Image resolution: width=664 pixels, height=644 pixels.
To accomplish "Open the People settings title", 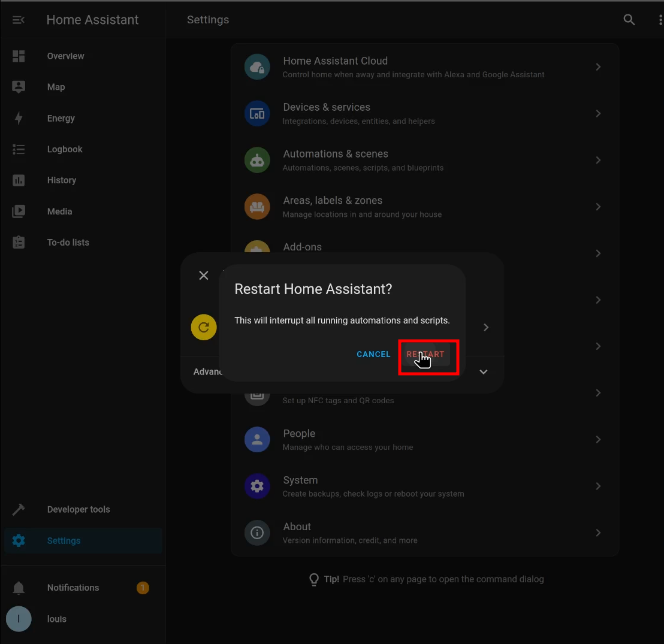I will 299,434.
